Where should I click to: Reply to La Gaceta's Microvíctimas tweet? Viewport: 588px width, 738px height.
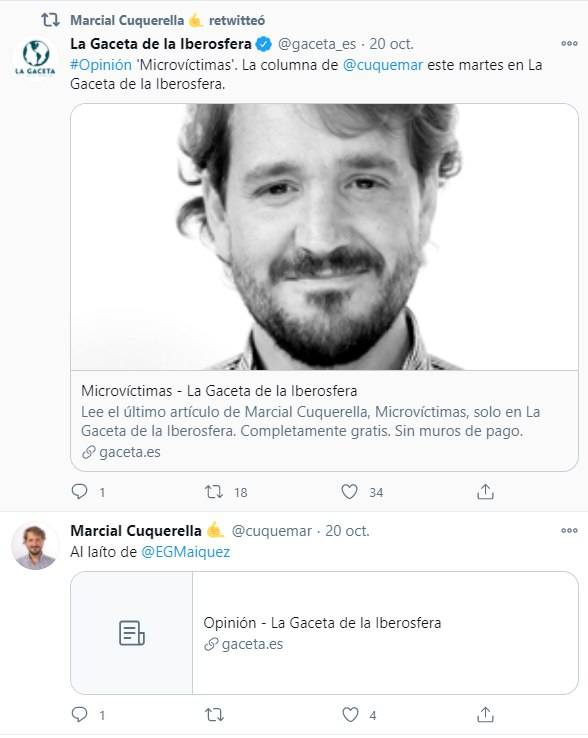click(80, 492)
